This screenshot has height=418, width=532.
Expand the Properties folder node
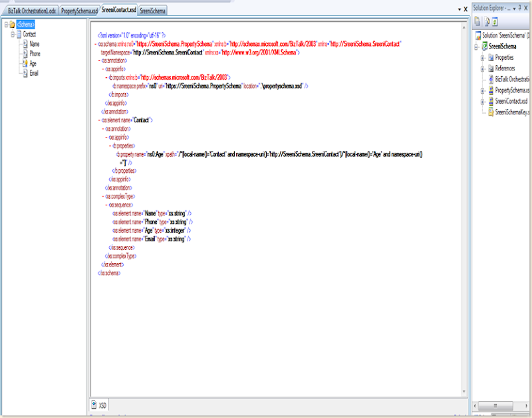coord(483,58)
